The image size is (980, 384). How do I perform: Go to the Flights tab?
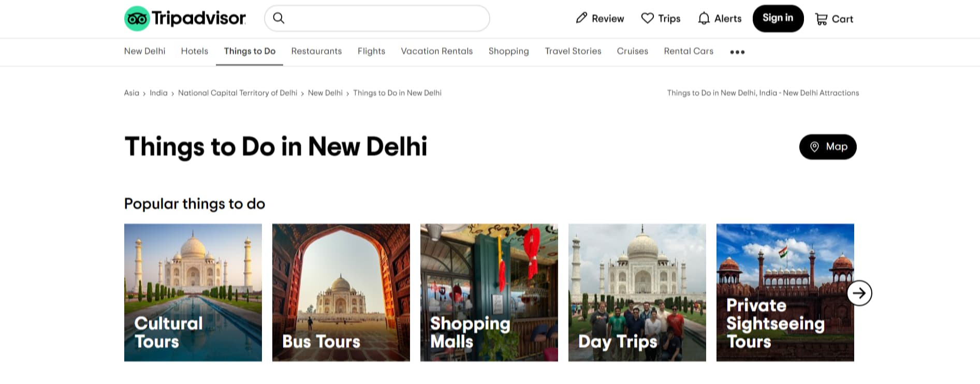pos(371,51)
